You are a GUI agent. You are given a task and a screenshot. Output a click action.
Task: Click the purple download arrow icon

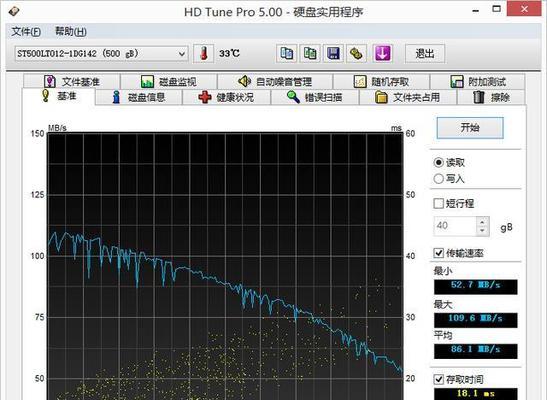[x=382, y=54]
